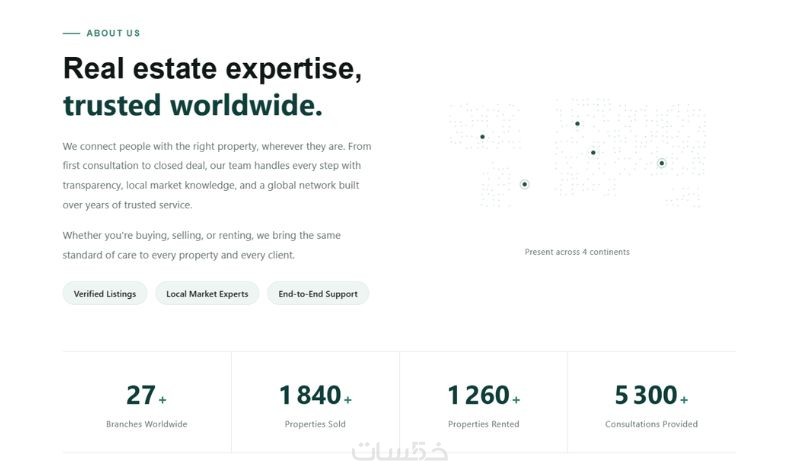Image resolution: width=800 pixels, height=470 pixels.
Task: Click 'Present across 4 continents' caption
Action: [577, 252]
